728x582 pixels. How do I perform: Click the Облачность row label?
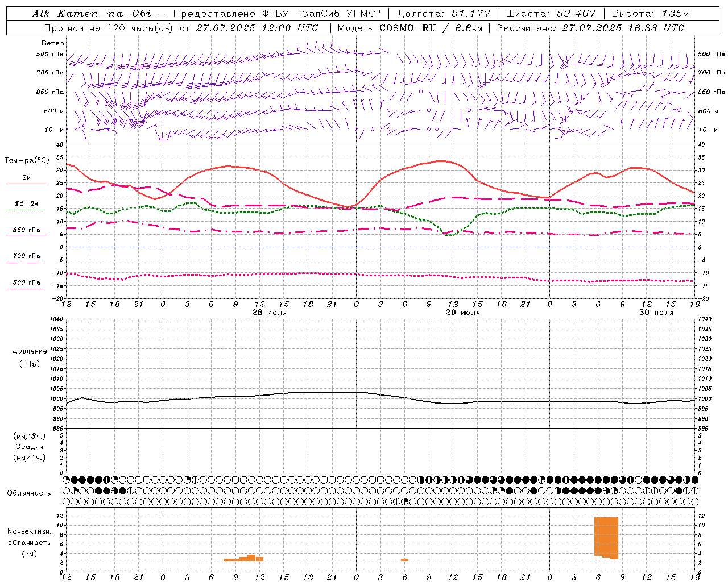pyautogui.click(x=29, y=493)
